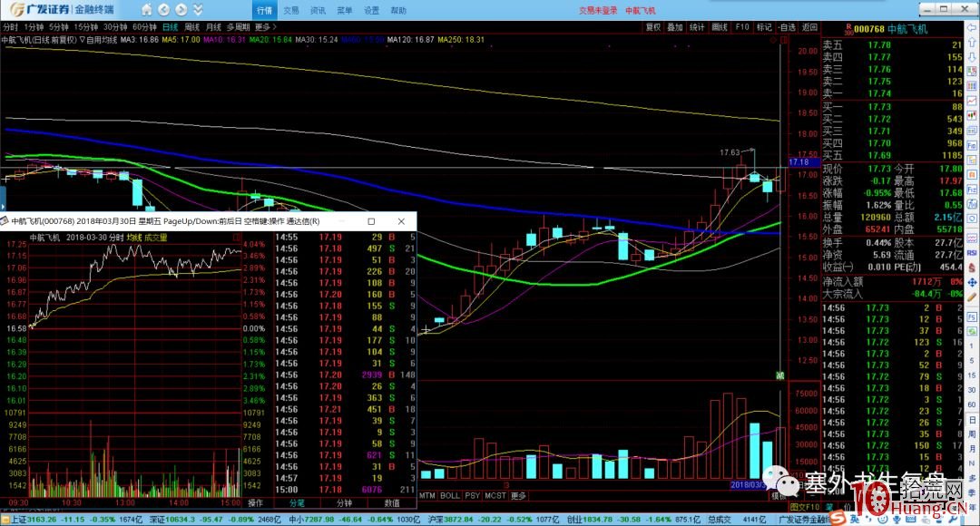The width and height of the screenshot is (980, 526).
Task: Click the 复权 button
Action: (x=653, y=27)
